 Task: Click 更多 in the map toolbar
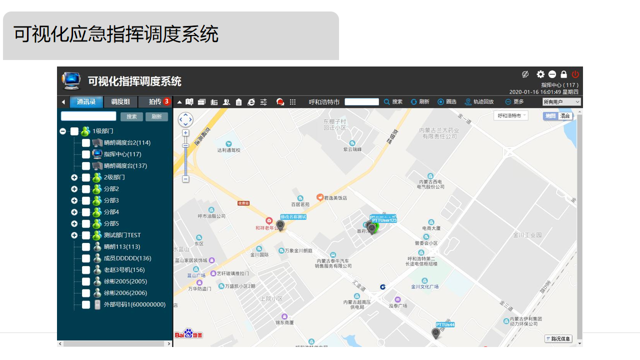514,102
